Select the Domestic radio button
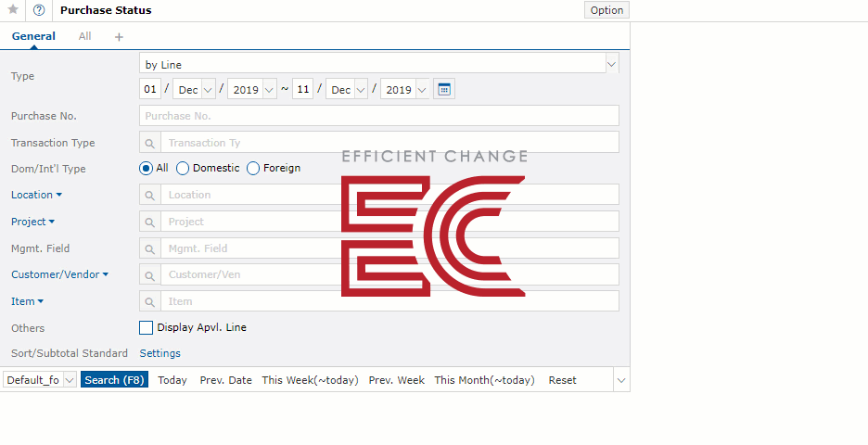This screenshot has height=445, width=868. click(x=183, y=168)
